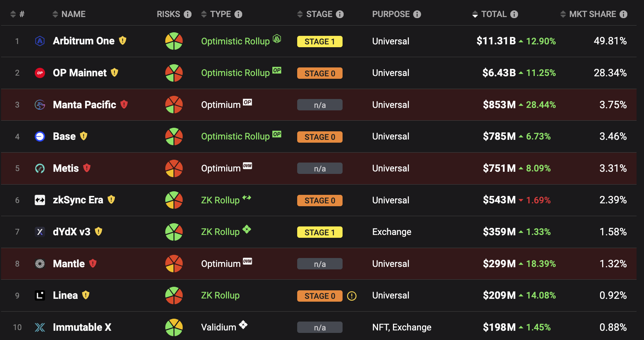Click the warning circle beside Linea's STAGE 0
Screen dimensions: 644x340
coord(351,296)
